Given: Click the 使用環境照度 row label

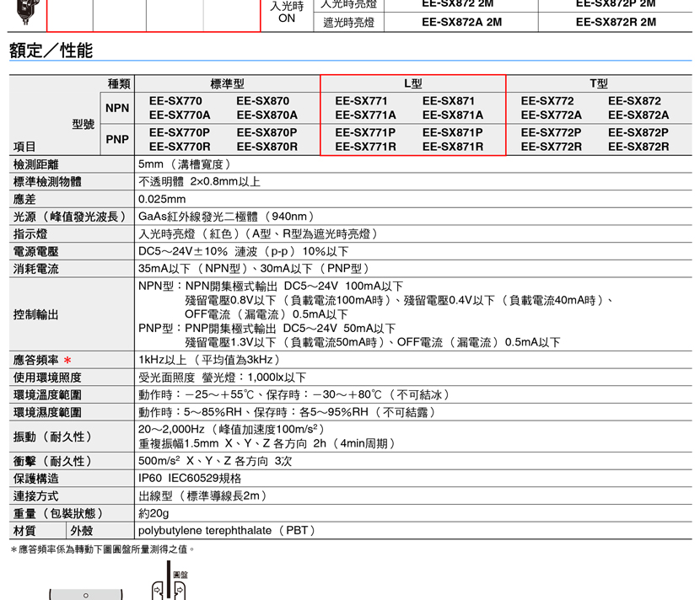Looking at the screenshot, I should tap(47, 378).
